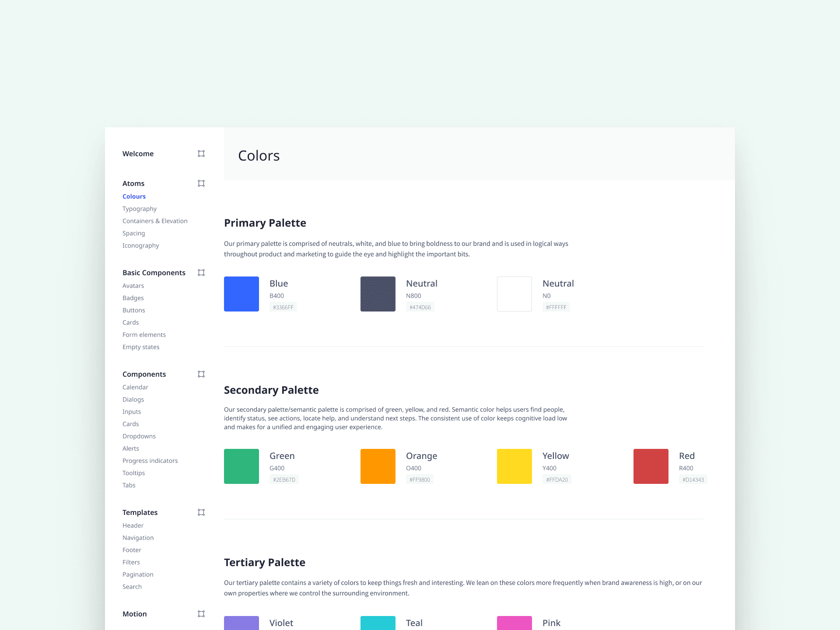840x630 pixels.
Task: Expand the Templates navigation section
Action: (x=140, y=512)
